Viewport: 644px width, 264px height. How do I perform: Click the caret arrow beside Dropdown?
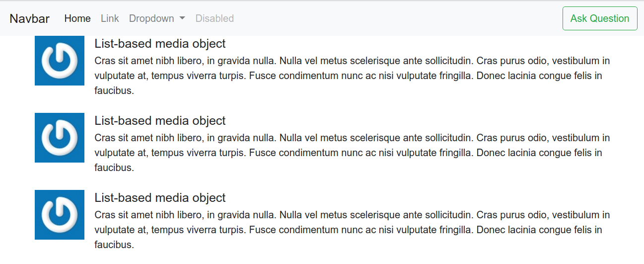[x=182, y=18]
